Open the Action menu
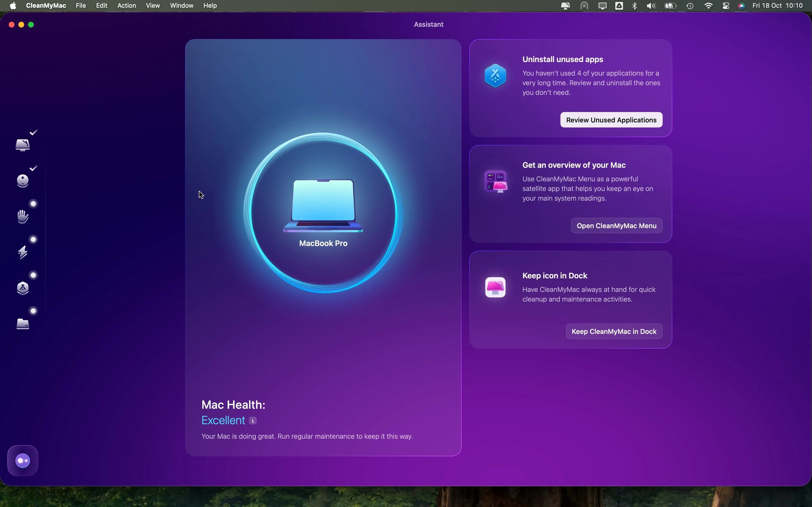Viewport: 812px width, 507px height. coord(126,6)
